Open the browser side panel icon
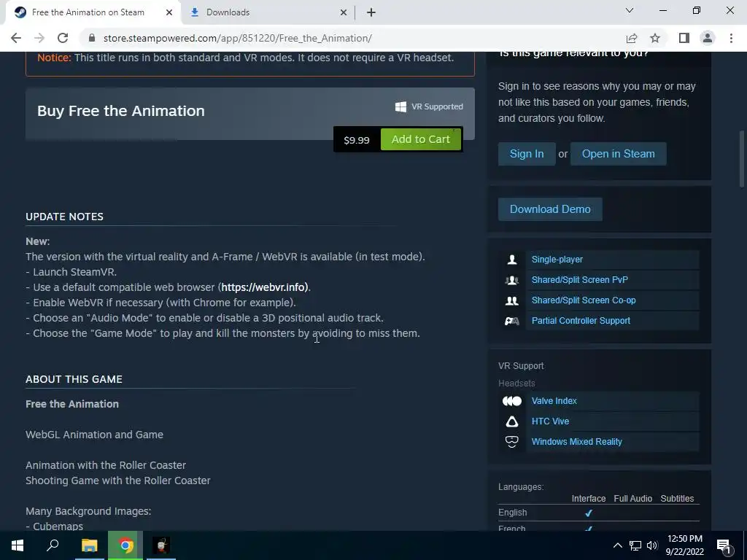The image size is (747, 560). [x=684, y=38]
